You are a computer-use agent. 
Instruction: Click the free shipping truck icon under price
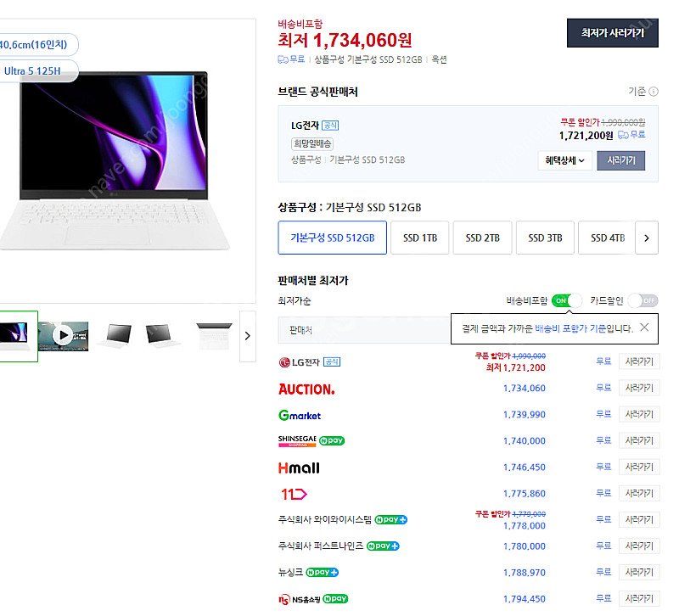pyautogui.click(x=283, y=59)
